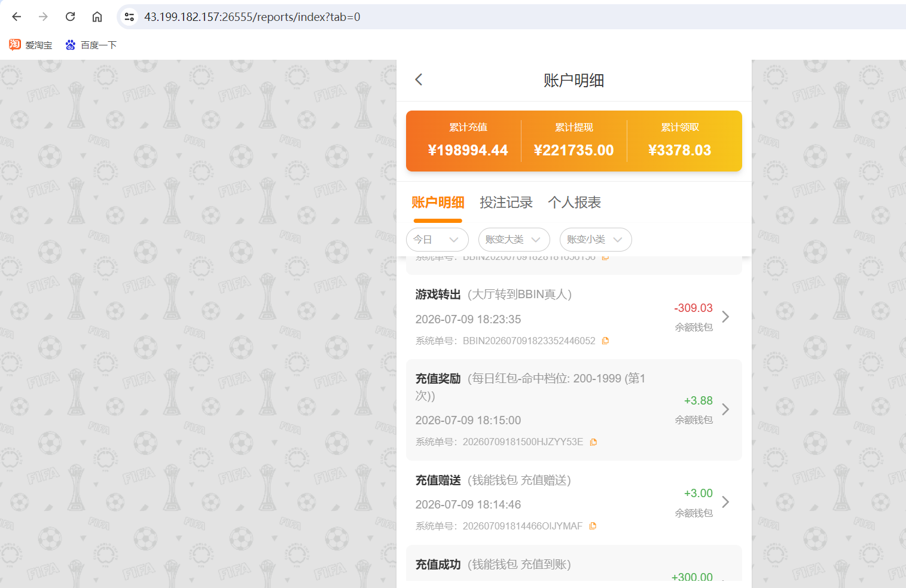The height and width of the screenshot is (588, 906).
Task: Open the 爱淘宝 bookmark
Action: click(30, 45)
